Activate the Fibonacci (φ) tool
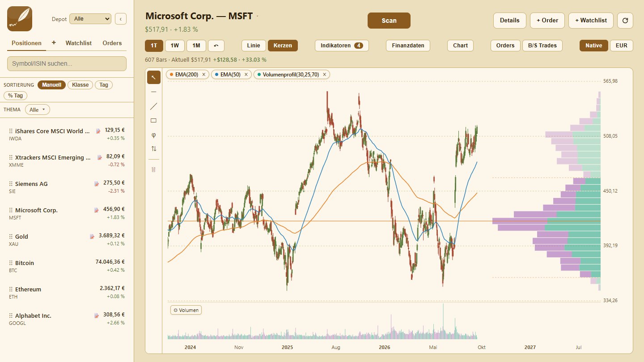The width and height of the screenshot is (644, 362). pyautogui.click(x=154, y=135)
